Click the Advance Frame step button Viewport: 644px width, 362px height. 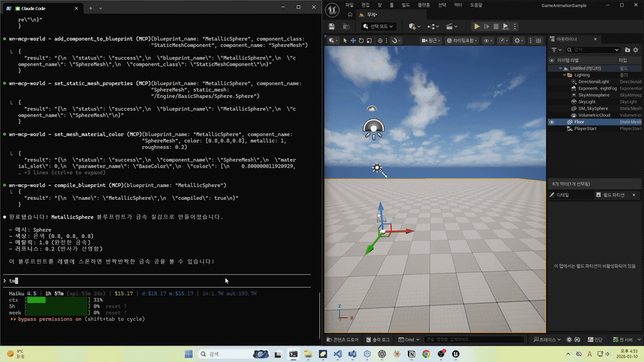click(x=486, y=26)
